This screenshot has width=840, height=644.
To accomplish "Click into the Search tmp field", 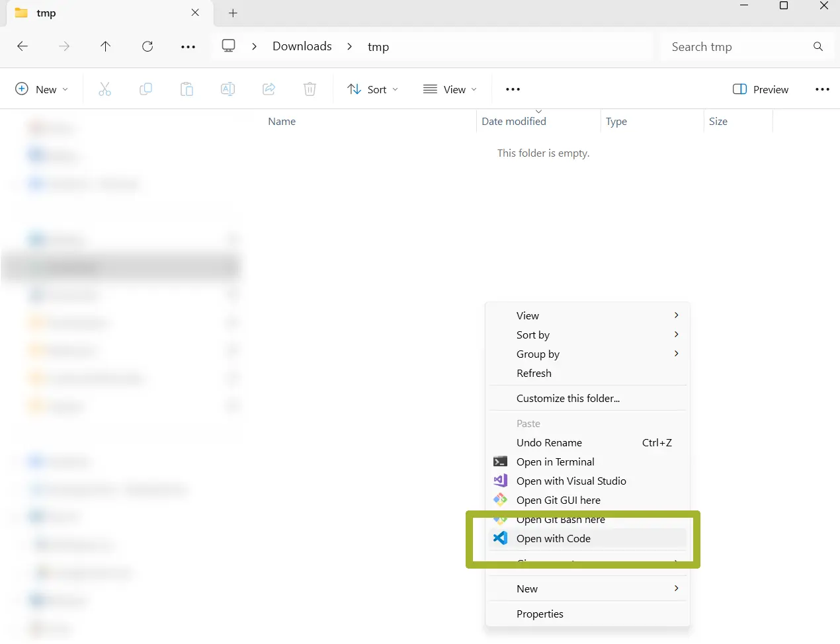I will [734, 47].
